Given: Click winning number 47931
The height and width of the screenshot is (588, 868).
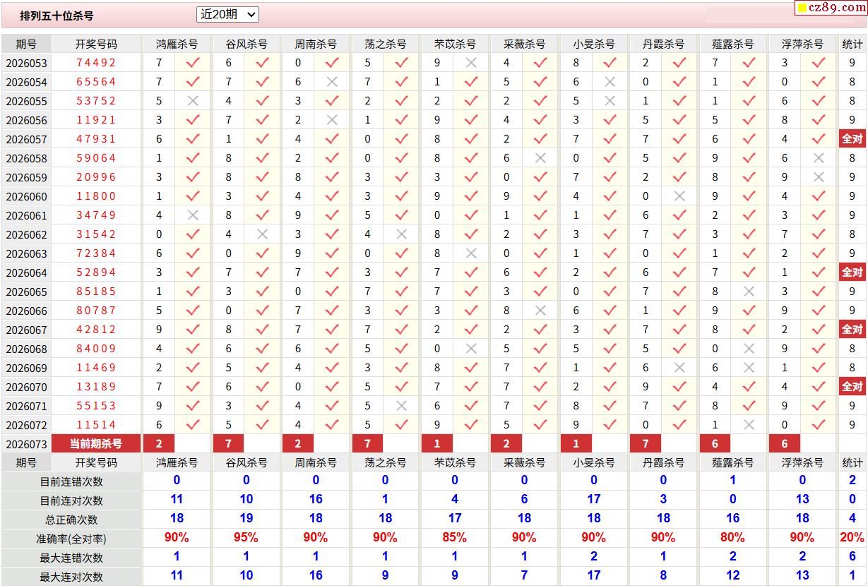Looking at the screenshot, I should click(x=96, y=139).
